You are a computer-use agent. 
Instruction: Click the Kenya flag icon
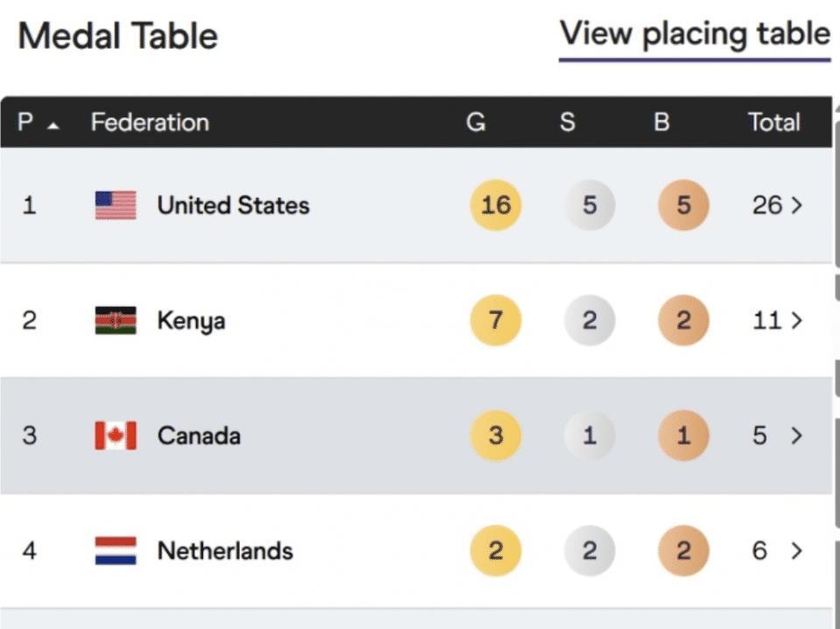tap(115, 320)
